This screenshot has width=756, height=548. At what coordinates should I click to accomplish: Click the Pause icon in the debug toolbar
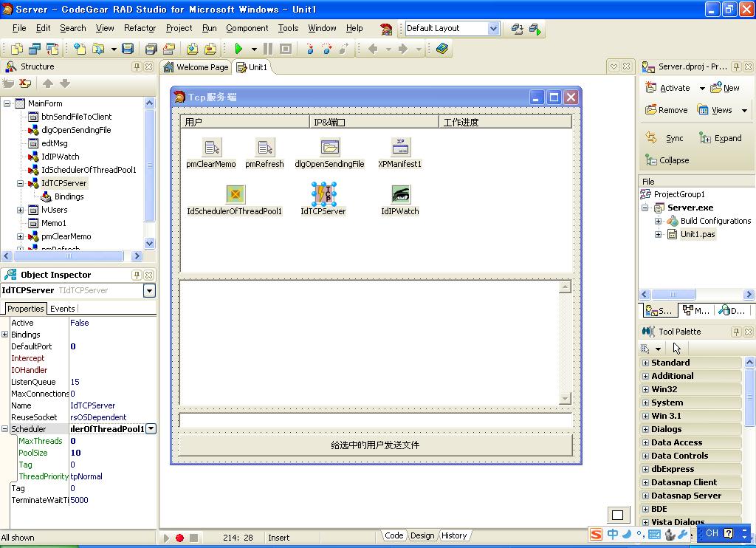tap(268, 49)
